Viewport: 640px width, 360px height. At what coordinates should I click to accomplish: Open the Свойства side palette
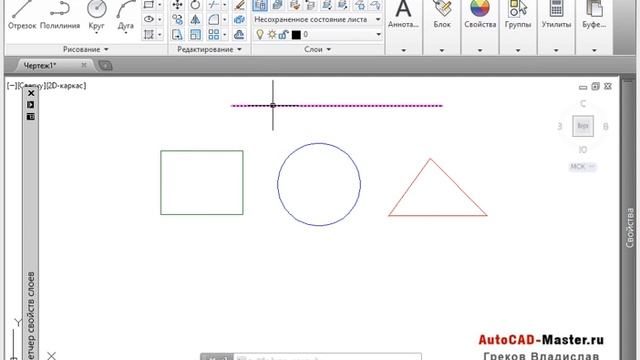[x=630, y=228]
